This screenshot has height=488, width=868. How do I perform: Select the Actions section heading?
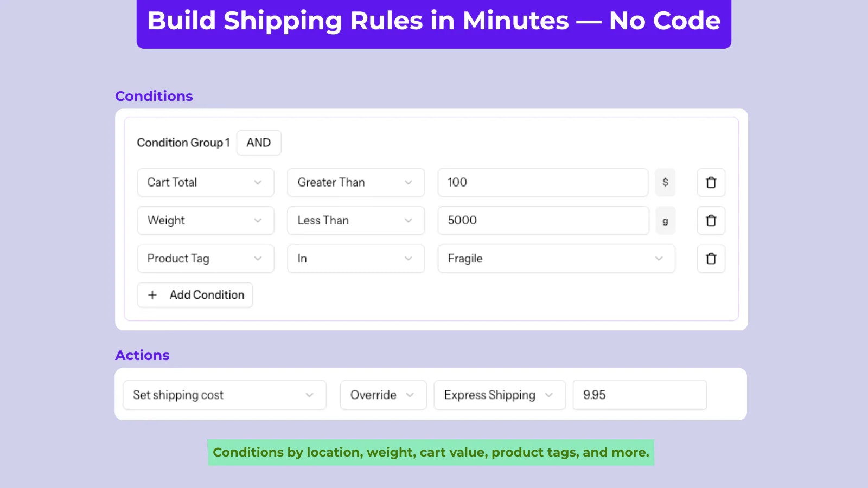[142, 355]
